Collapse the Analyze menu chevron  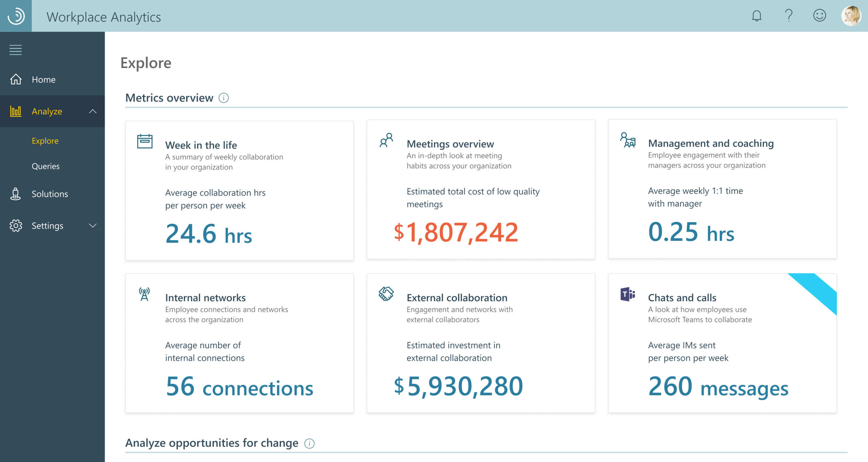(92, 111)
